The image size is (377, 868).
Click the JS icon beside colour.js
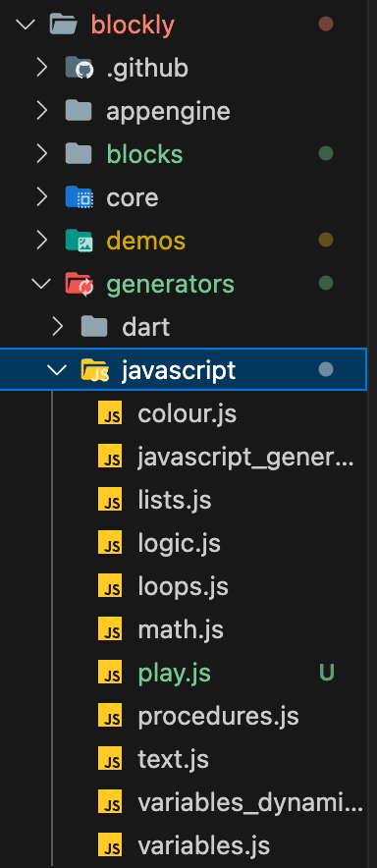(110, 413)
